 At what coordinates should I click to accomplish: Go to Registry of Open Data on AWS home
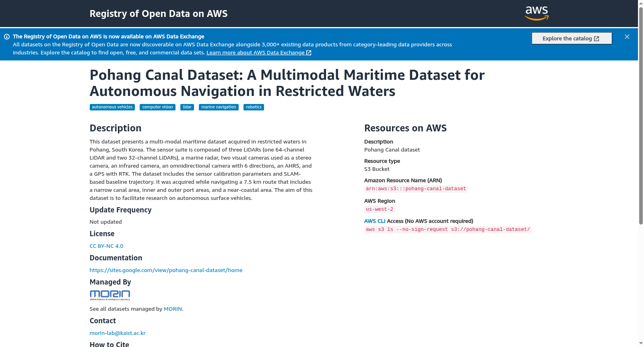(159, 13)
